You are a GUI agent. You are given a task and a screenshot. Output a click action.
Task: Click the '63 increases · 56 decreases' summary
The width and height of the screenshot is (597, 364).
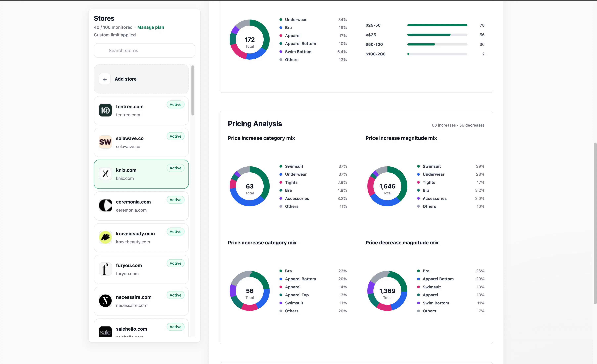coord(458,125)
